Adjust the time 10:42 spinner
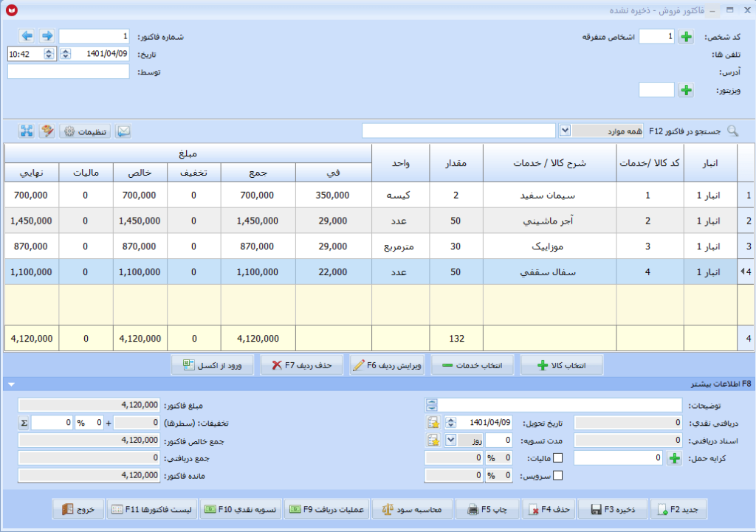Screen dimensions: 756x532 coord(49,54)
